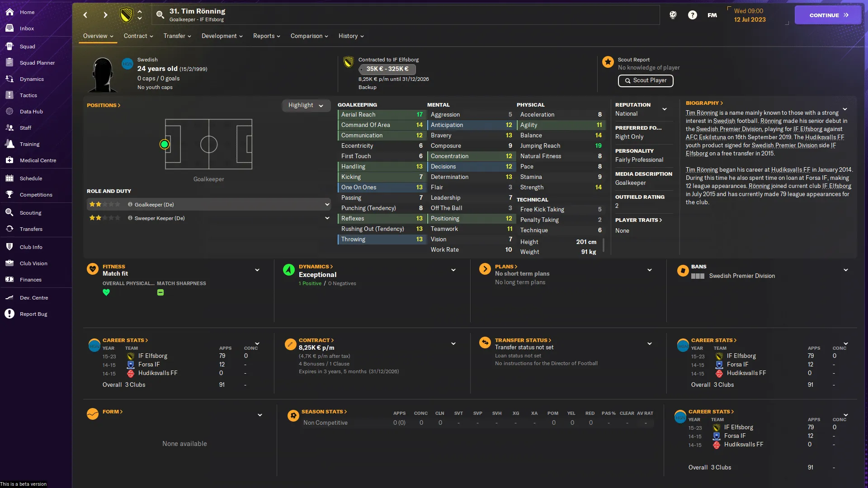Open the History tab menu

pos(351,36)
